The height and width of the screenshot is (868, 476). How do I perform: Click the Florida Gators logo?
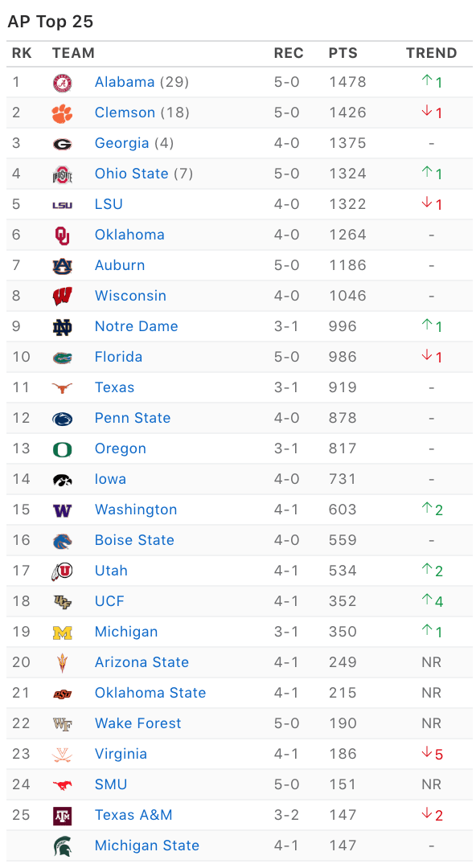(62, 358)
